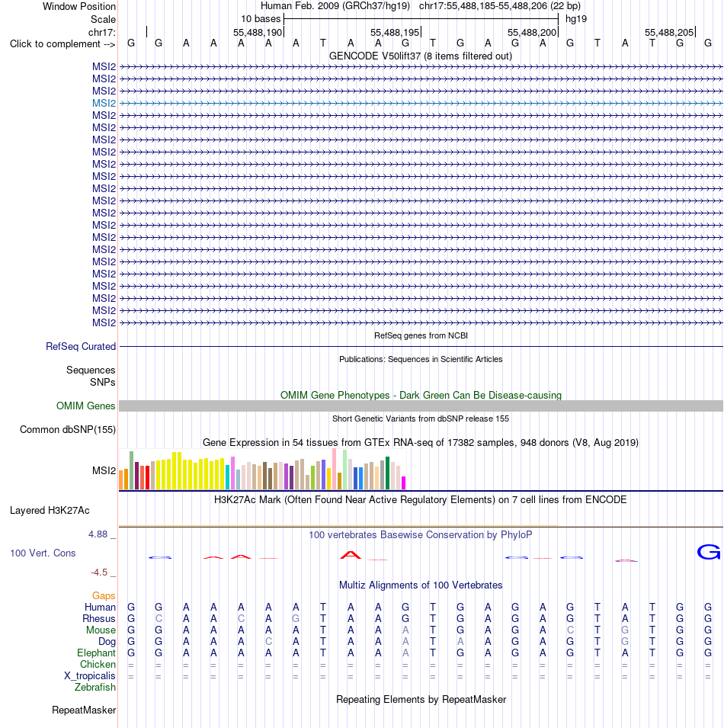
Task: Click the Elephant alignment row label
Action: pyautogui.click(x=96, y=653)
